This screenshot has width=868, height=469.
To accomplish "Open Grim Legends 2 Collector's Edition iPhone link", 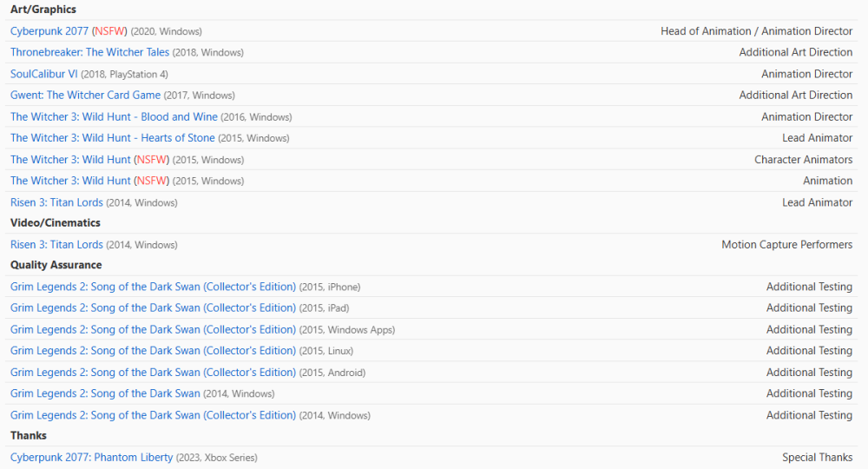I will click(x=154, y=287).
